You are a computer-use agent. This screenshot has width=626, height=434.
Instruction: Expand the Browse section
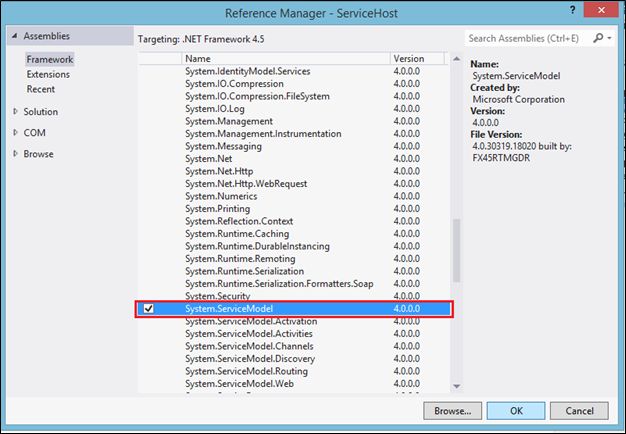click(x=15, y=154)
